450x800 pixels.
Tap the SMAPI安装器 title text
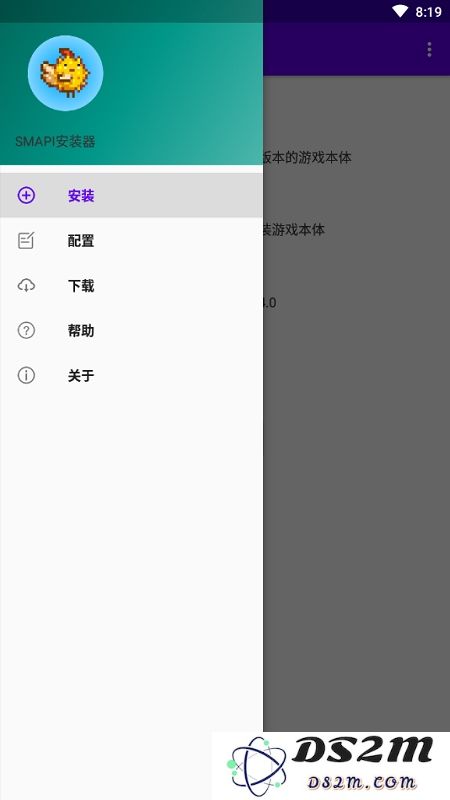pyautogui.click(x=55, y=141)
